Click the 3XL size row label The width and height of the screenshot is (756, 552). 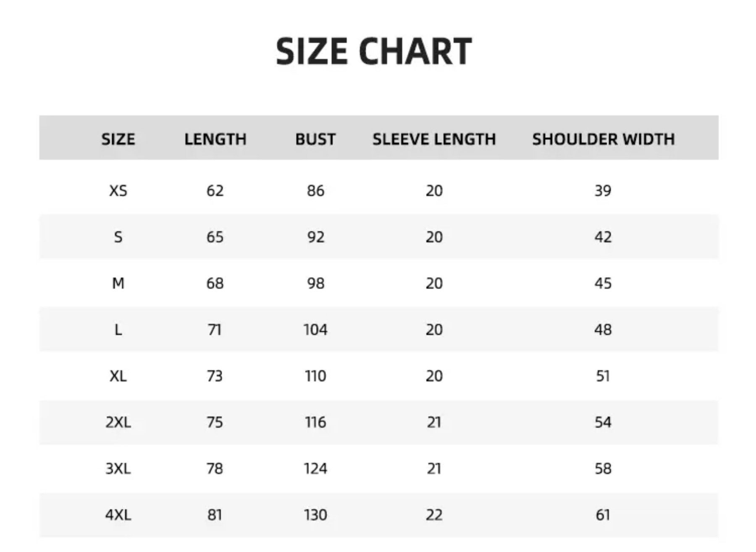pyautogui.click(x=118, y=468)
